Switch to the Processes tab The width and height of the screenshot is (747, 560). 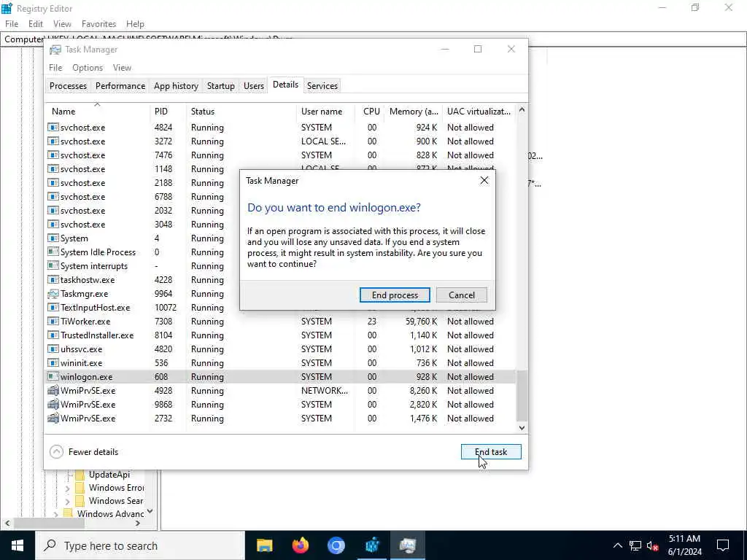point(68,86)
